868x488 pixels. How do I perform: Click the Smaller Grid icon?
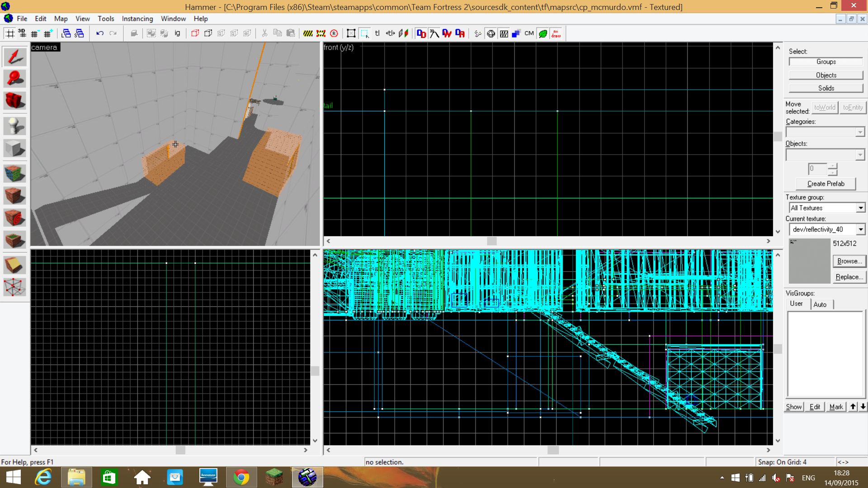click(x=35, y=33)
